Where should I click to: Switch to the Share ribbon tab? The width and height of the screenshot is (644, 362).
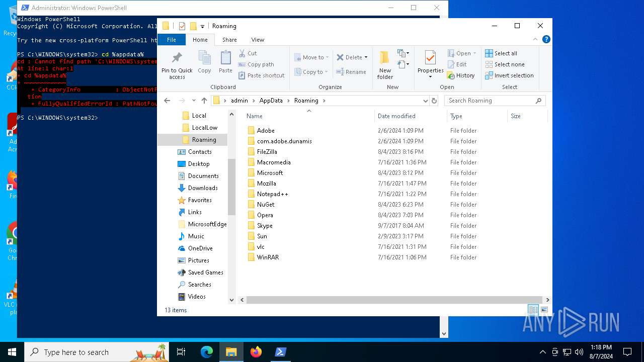(x=229, y=40)
